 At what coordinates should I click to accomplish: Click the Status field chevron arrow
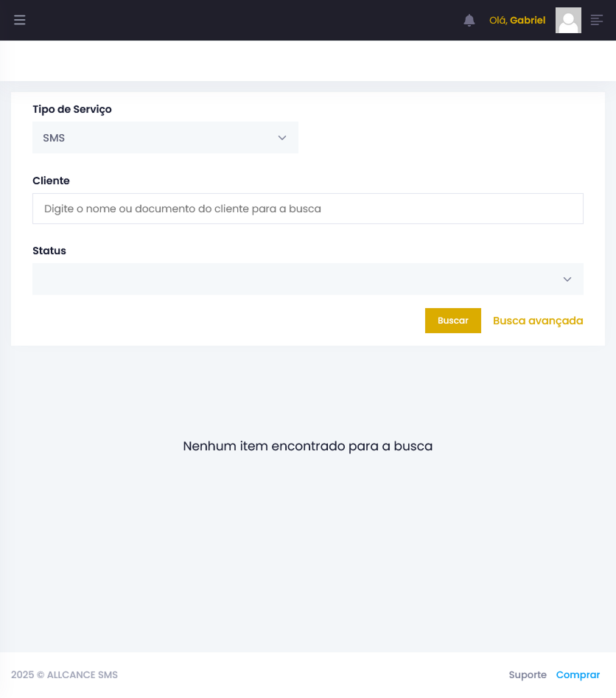point(567,279)
